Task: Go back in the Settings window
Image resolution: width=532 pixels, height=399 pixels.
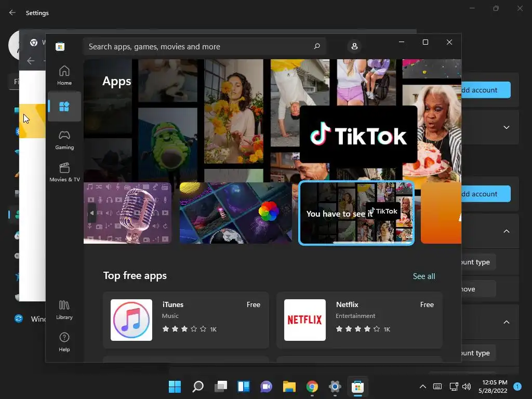Action: coord(12,12)
